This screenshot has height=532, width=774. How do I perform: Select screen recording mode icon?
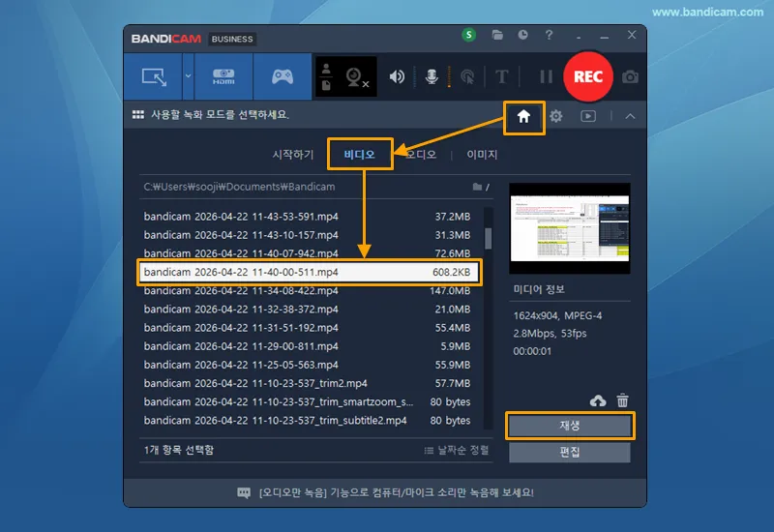pyautogui.click(x=154, y=77)
